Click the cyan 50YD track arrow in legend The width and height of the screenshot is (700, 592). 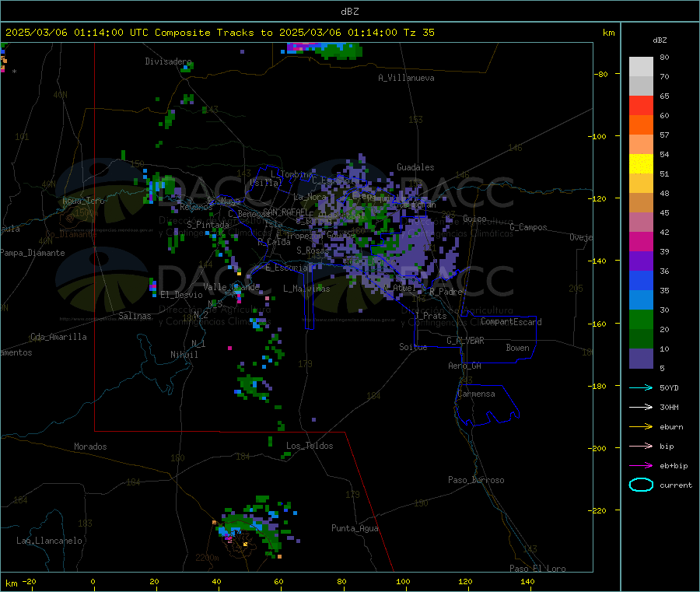(x=641, y=387)
